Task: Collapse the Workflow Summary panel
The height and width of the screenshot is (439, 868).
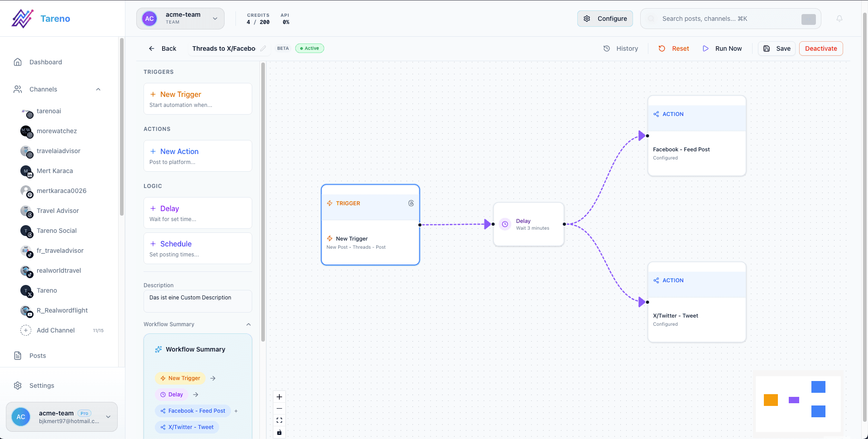Action: coord(248,324)
